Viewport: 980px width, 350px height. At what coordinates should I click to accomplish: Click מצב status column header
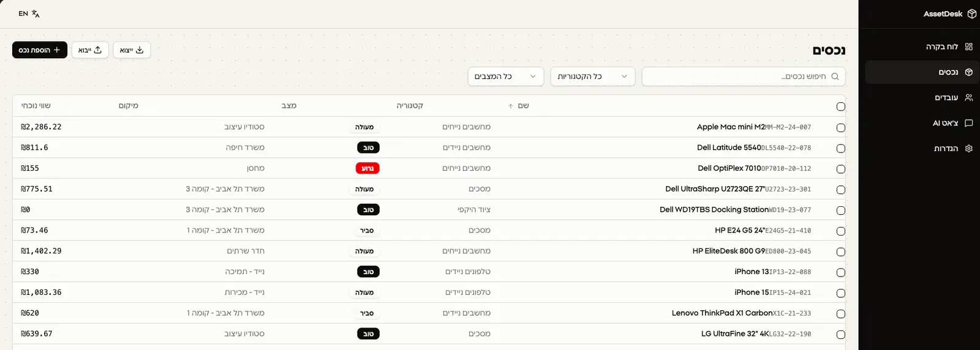click(289, 106)
